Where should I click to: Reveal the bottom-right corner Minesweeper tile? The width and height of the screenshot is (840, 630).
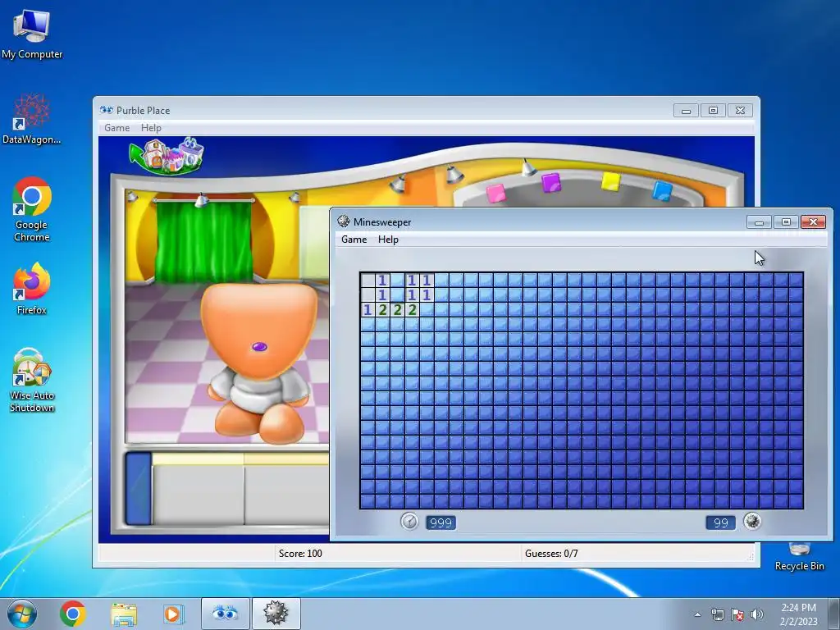click(x=796, y=501)
